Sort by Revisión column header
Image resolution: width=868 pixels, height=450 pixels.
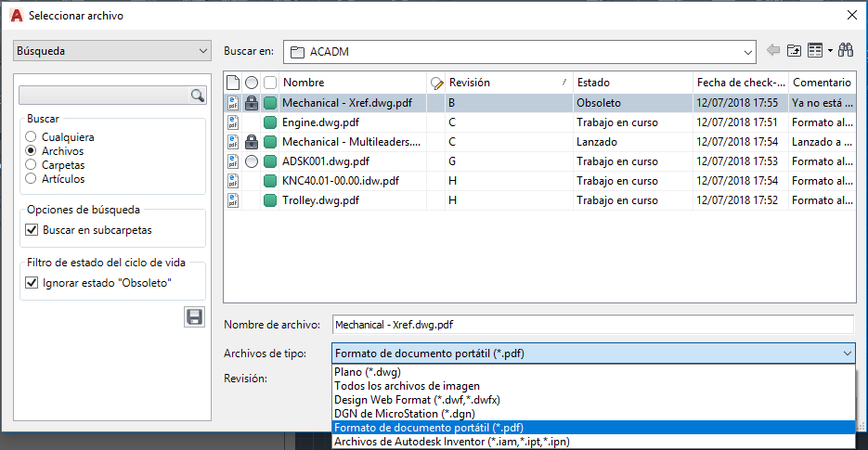[509, 83]
